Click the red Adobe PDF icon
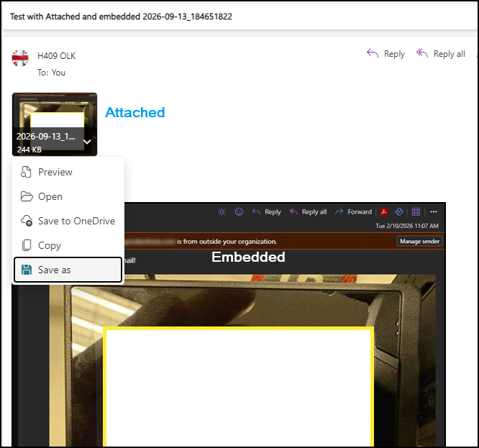This screenshot has width=479, height=448. point(384,211)
